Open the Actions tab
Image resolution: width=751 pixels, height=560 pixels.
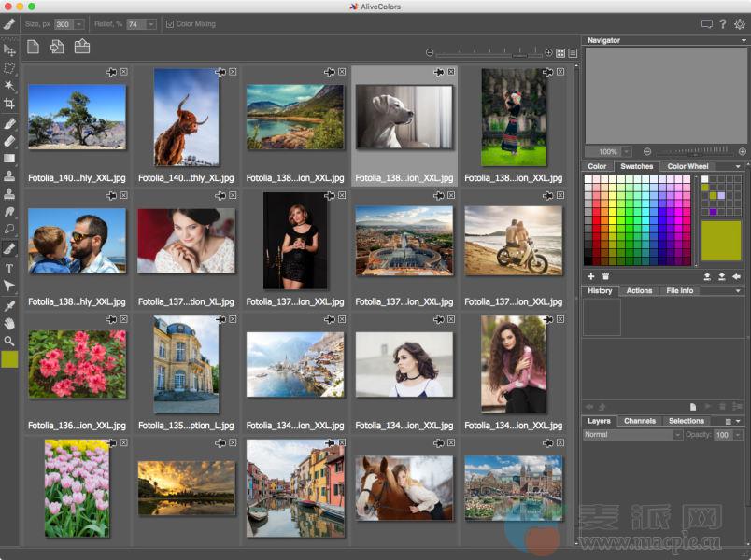click(x=639, y=290)
